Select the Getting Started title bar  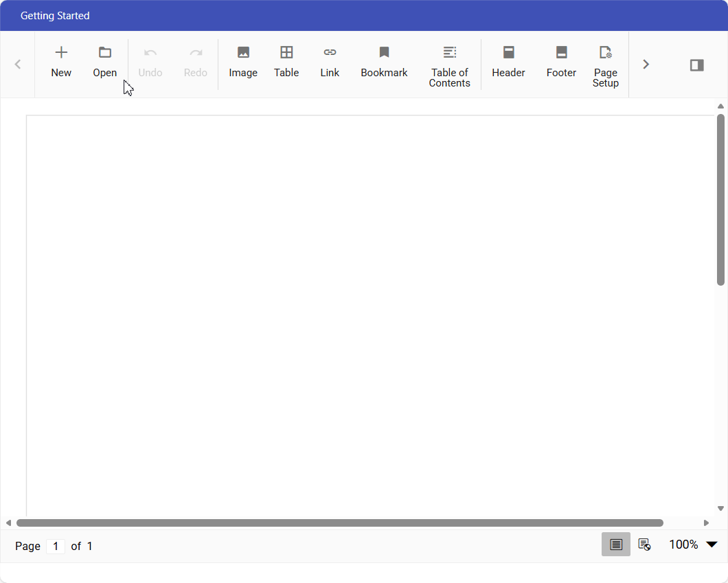pos(55,15)
